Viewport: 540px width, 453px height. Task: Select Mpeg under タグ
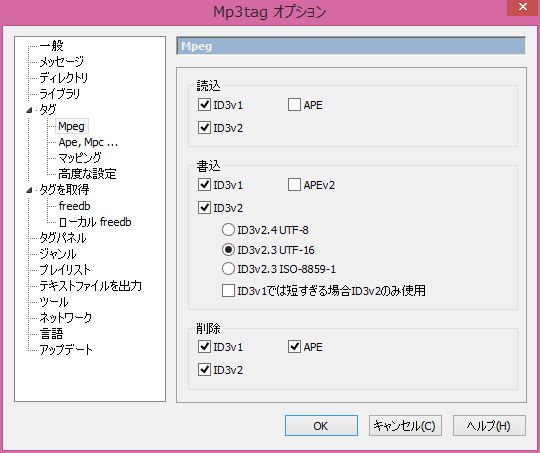pos(72,126)
